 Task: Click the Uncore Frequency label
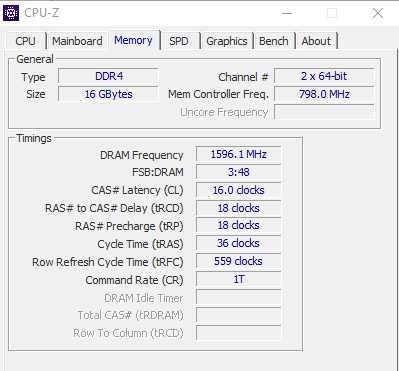tap(224, 112)
